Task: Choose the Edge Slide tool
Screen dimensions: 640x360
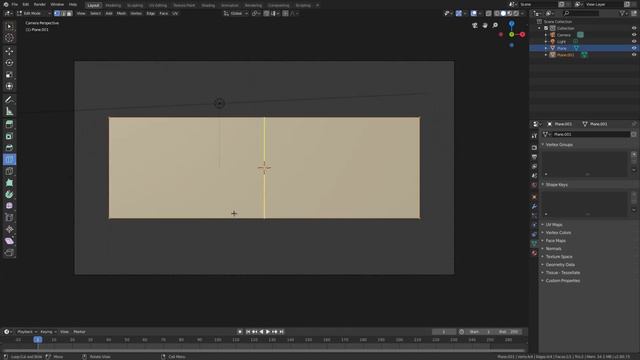Action: (9, 218)
